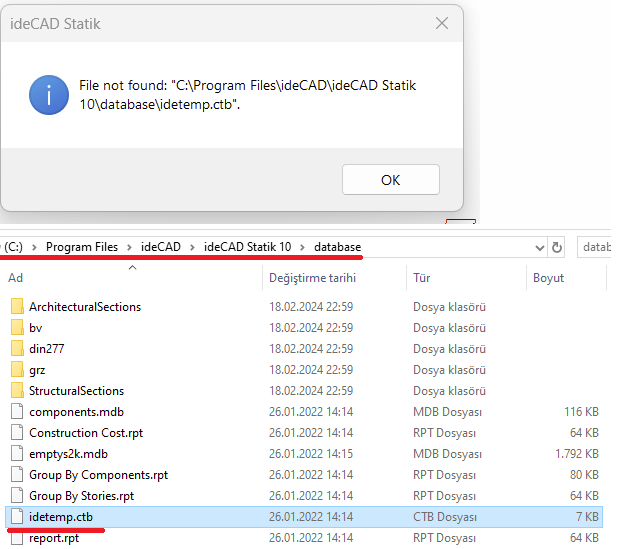Image resolution: width=618 pixels, height=549 pixels.
Task: Go to the ideCAD breadcrumb
Action: [162, 249]
